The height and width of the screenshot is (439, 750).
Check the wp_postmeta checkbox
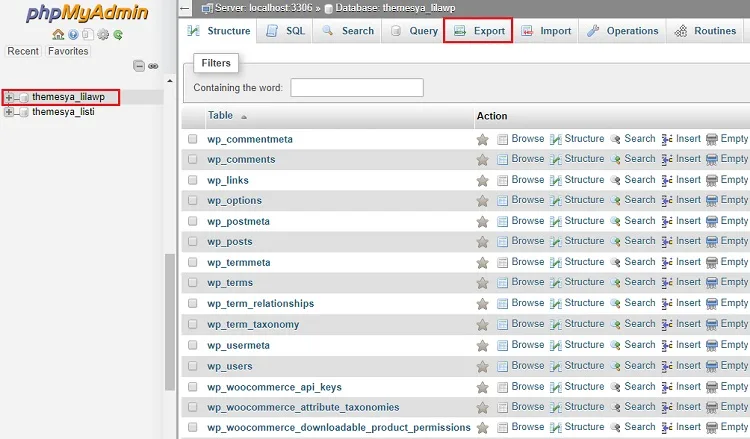click(x=193, y=221)
